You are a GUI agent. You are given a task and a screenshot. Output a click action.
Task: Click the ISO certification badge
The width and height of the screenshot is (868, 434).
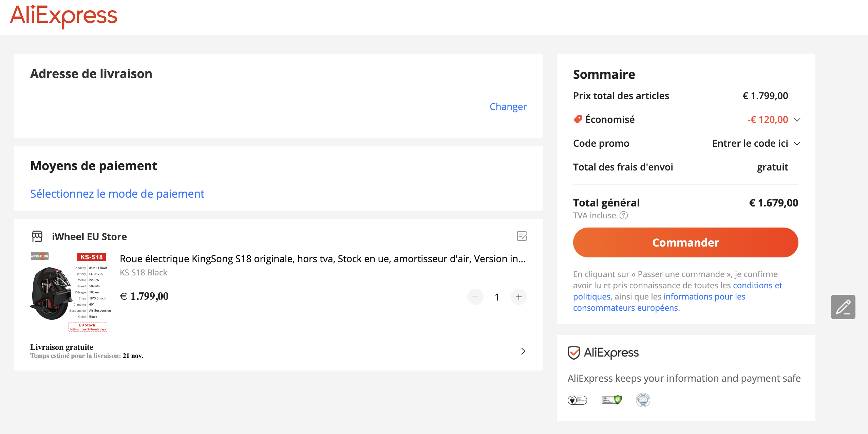pyautogui.click(x=643, y=400)
